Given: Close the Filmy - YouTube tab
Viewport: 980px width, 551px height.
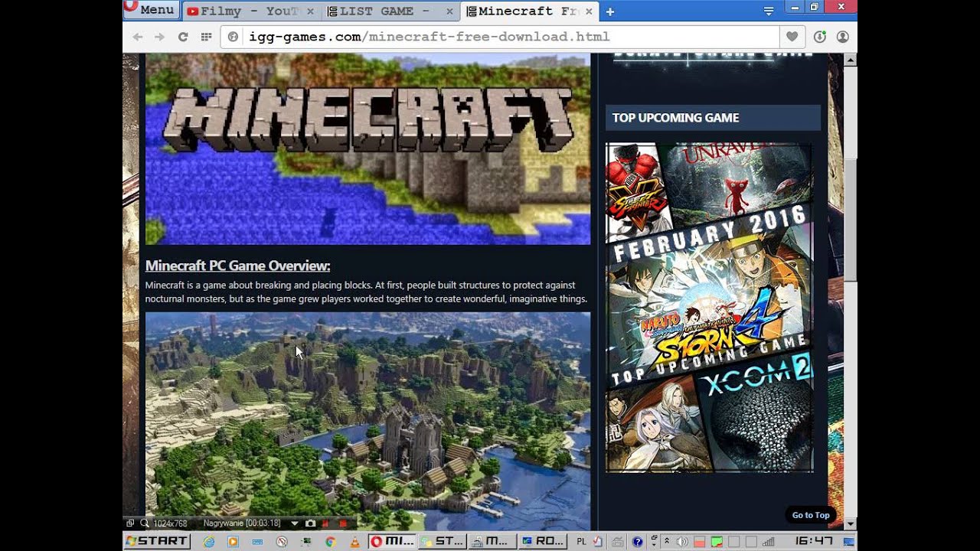Looking at the screenshot, I should coord(310,11).
